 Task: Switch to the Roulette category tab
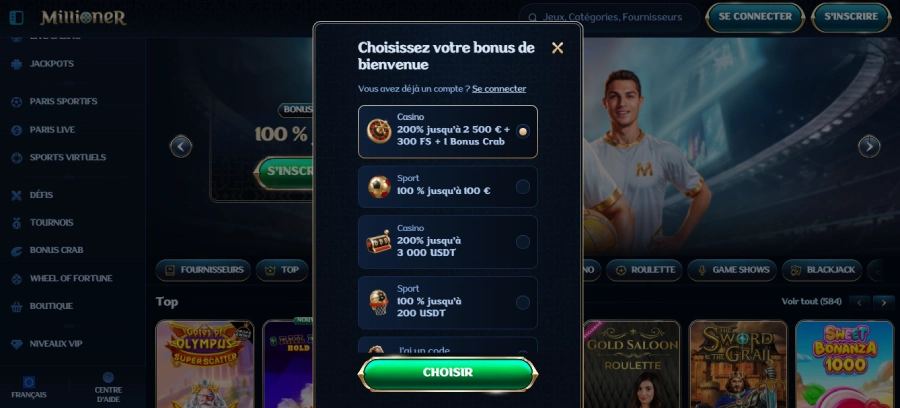coord(644,270)
